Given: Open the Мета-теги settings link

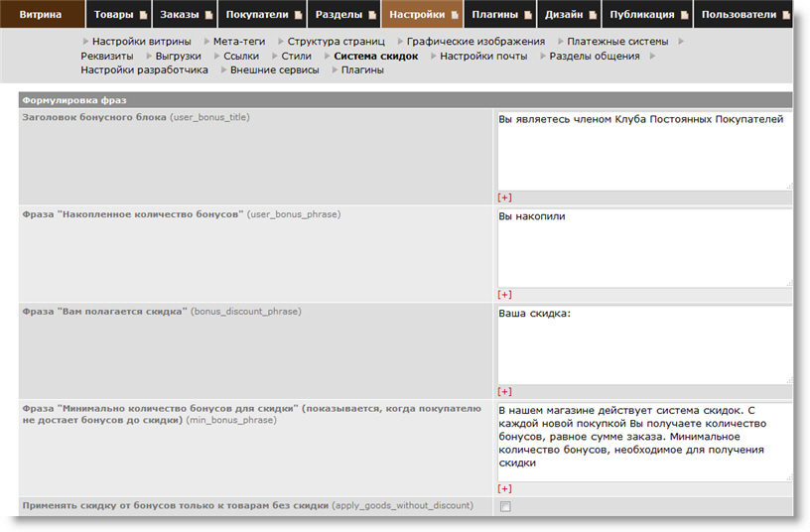Looking at the screenshot, I should click(x=241, y=42).
